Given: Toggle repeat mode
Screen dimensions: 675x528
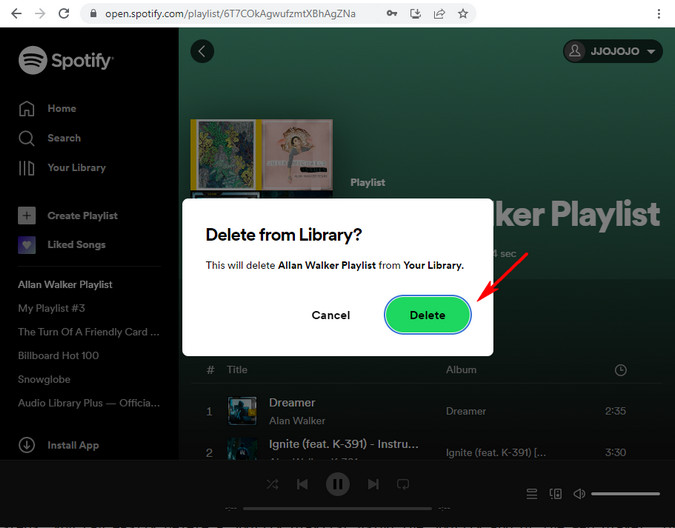Looking at the screenshot, I should pos(403,485).
